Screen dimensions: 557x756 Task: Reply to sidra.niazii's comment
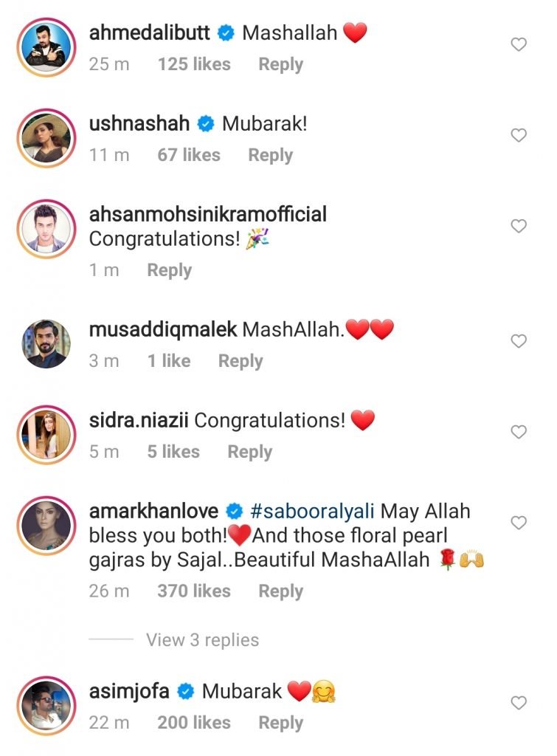point(249,452)
